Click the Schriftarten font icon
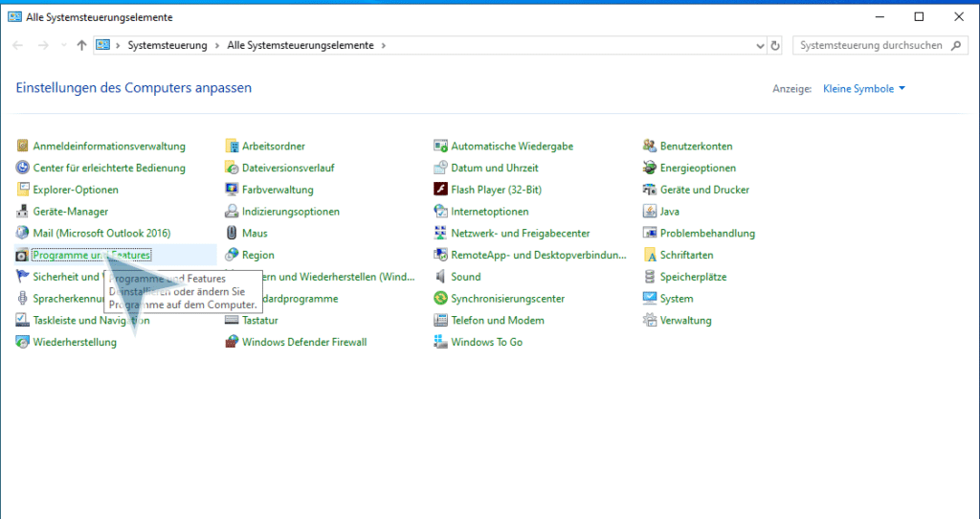Image resolution: width=980 pixels, height=519 pixels. click(x=650, y=255)
